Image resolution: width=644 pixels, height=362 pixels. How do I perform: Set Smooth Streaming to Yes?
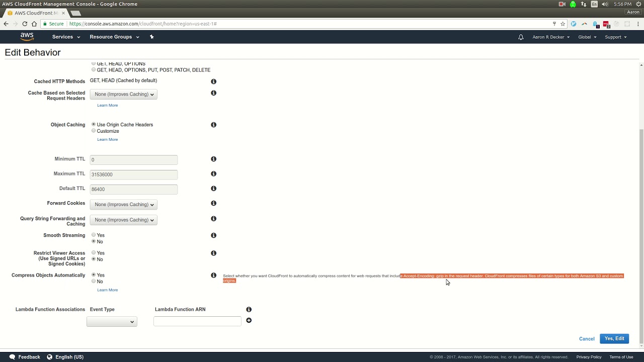pos(94,235)
